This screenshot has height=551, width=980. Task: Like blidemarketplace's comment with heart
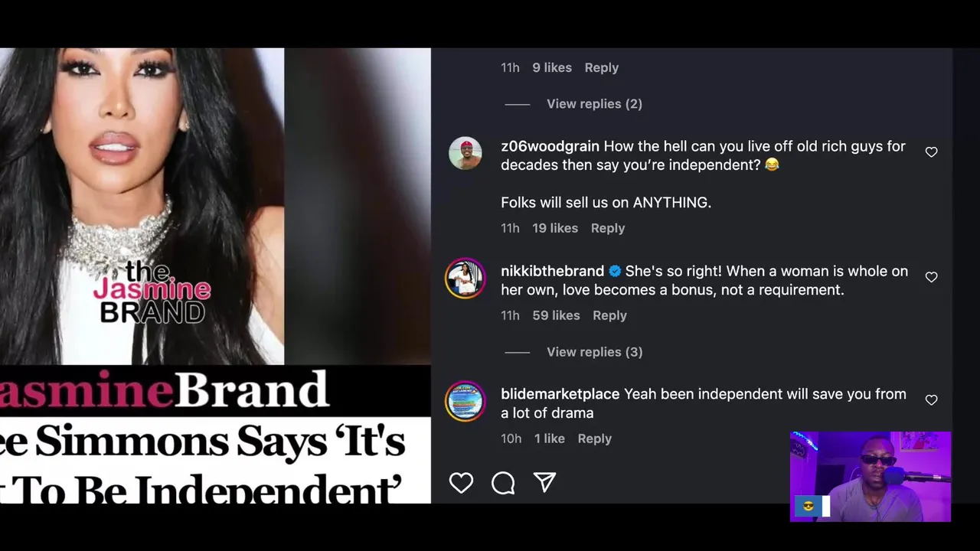931,400
